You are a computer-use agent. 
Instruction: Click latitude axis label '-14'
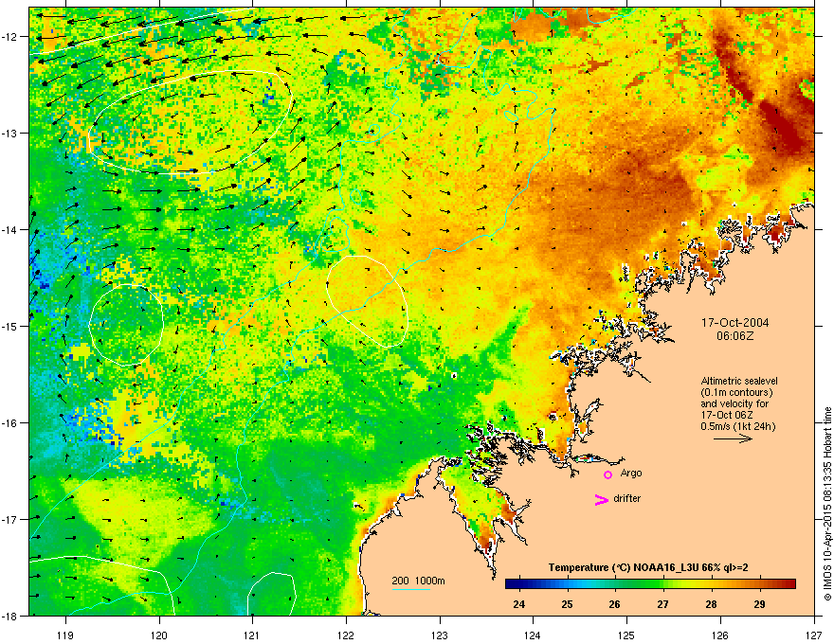pyautogui.click(x=10, y=229)
